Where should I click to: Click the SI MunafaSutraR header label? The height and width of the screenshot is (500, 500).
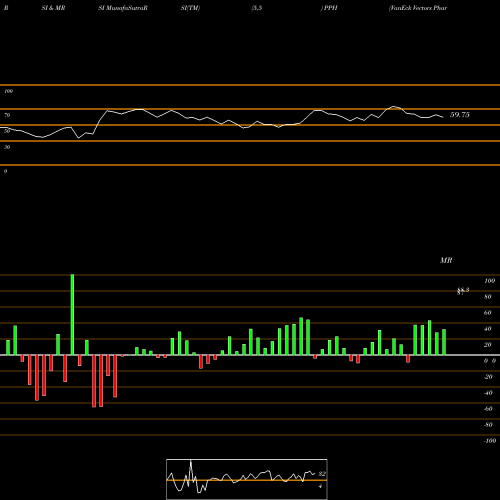point(123,8)
